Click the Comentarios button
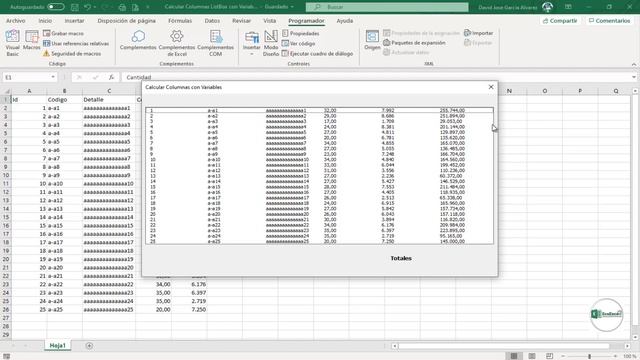 [609, 21]
